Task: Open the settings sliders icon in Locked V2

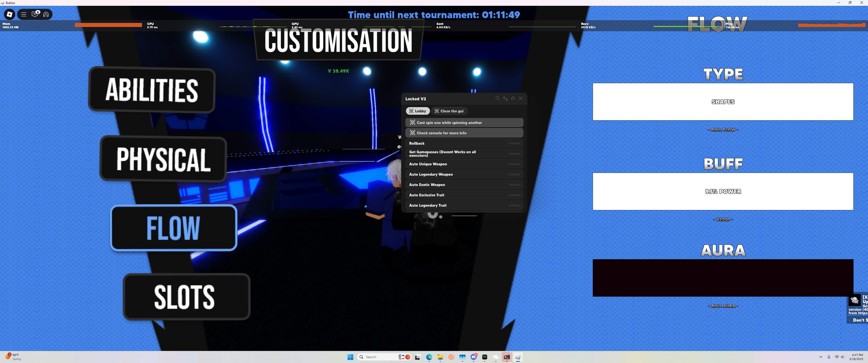Action: [x=505, y=98]
